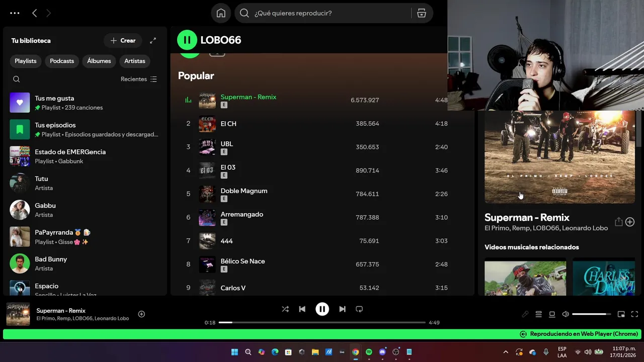Screen dimensions: 644x362
Task: Open Tus episodios playlist
Action: click(x=86, y=129)
